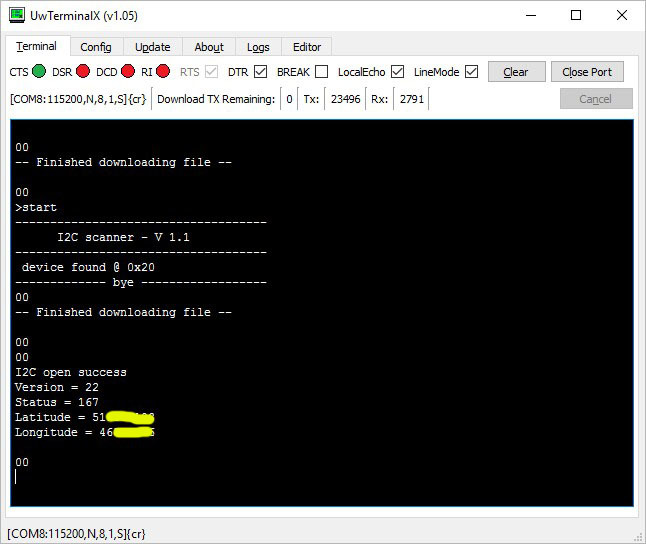Minimize the UwTerminalX window
This screenshot has width=646, height=544.
coord(531,16)
